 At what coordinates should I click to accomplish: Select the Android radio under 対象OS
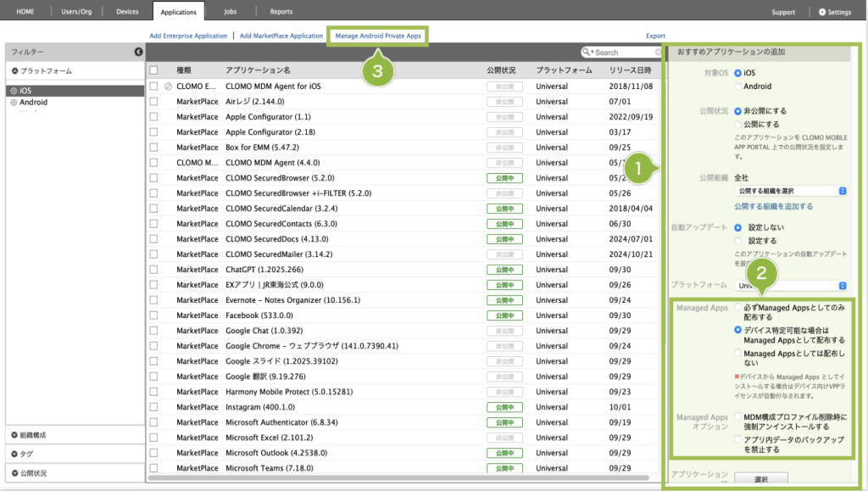738,86
